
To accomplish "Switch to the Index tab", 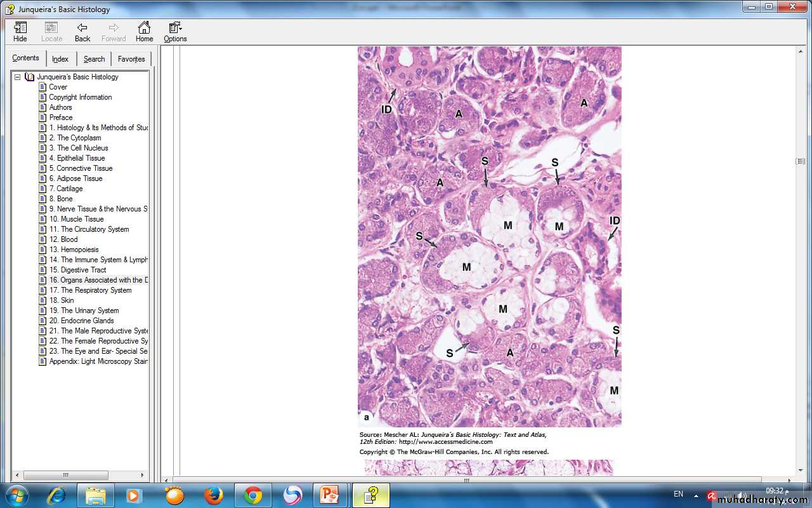I will click(x=60, y=59).
